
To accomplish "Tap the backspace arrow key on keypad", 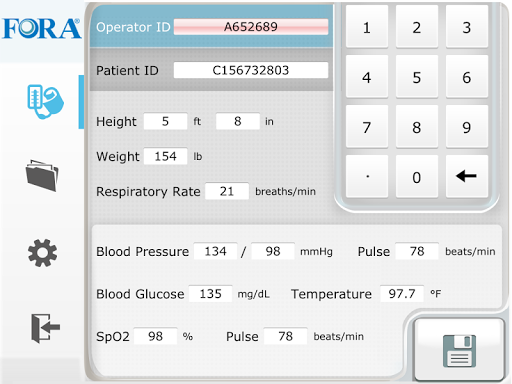I will [467, 176].
